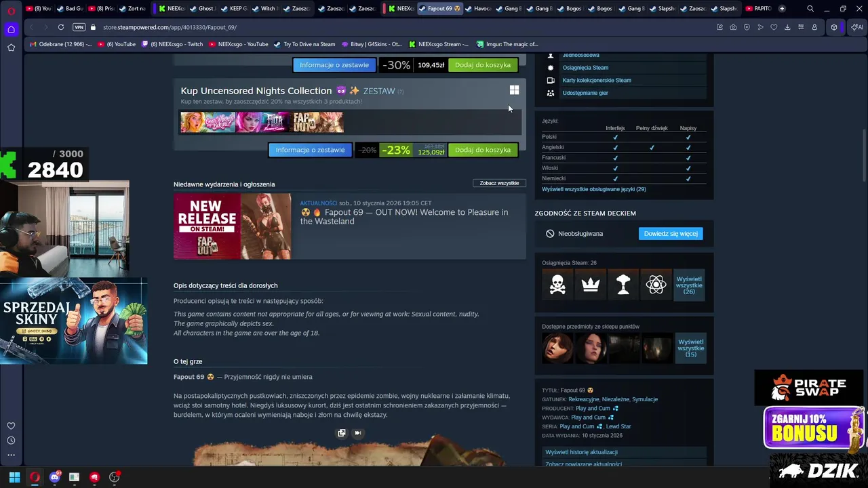Add the 125,09zł bundle to cart
The image size is (868, 488).
coord(483,150)
